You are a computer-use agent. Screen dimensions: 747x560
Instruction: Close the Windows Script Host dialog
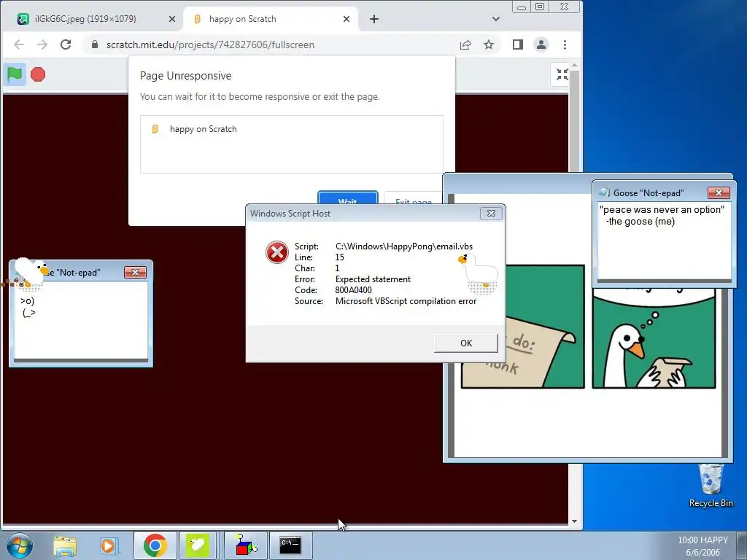[x=491, y=214]
